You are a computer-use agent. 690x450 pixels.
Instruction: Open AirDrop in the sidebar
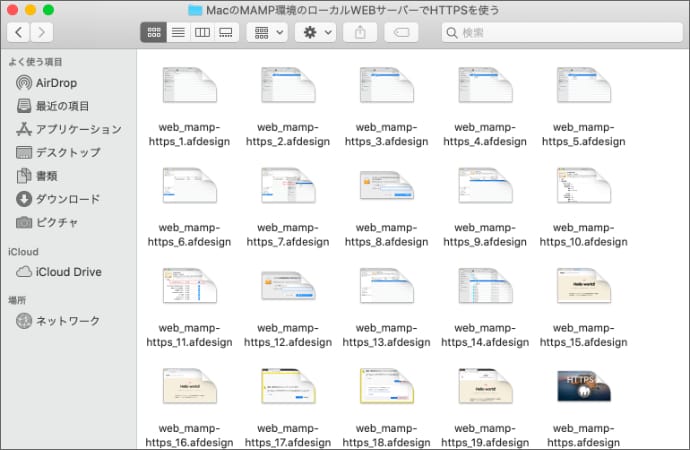(x=56, y=83)
